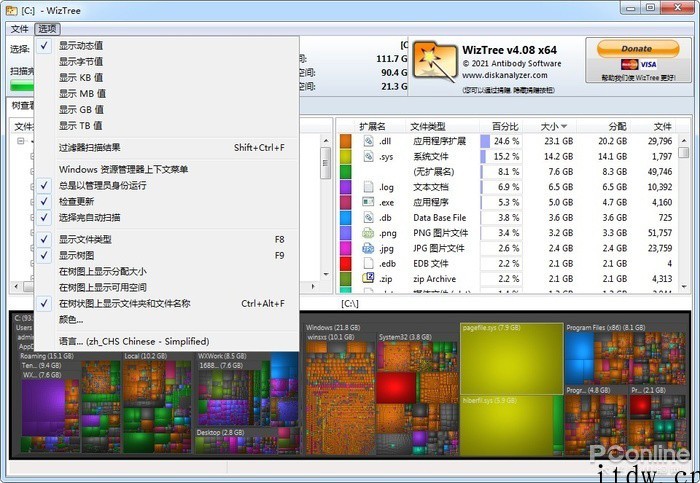Enable Windows 资源管理器上下文菜单 option
The height and width of the screenshot is (483, 700).
(x=166, y=170)
